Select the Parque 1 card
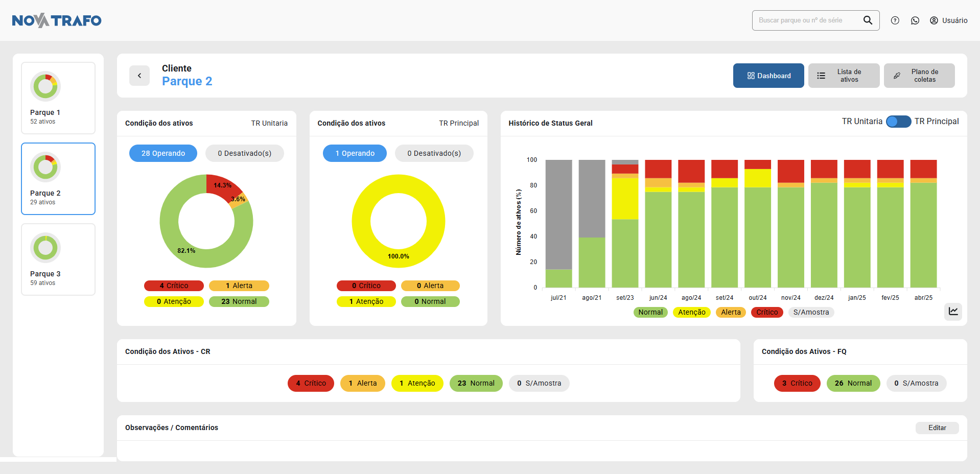Viewport: 980px width, 474px height. click(58, 98)
